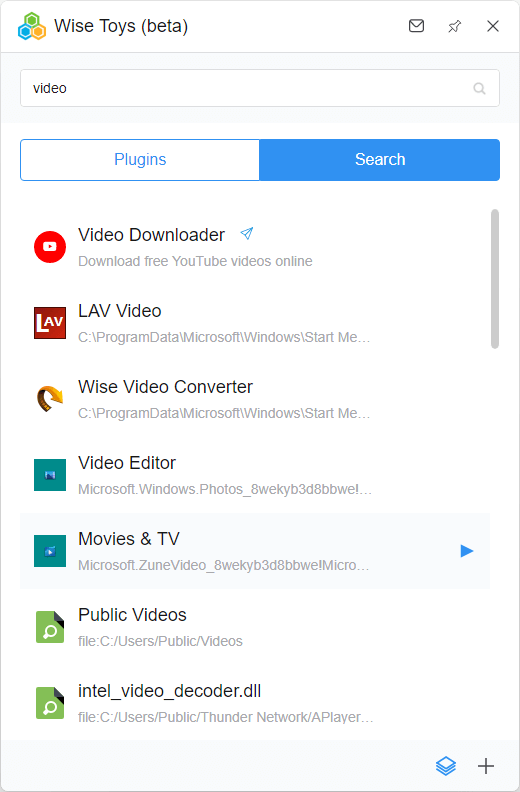
Task: Click the file:C:/Users/Public/Videos path
Action: pyautogui.click(x=160, y=641)
